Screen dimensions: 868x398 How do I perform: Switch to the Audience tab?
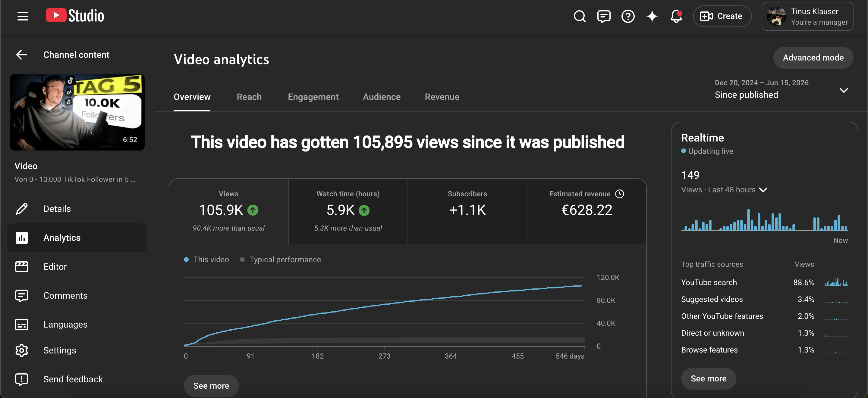pyautogui.click(x=382, y=97)
